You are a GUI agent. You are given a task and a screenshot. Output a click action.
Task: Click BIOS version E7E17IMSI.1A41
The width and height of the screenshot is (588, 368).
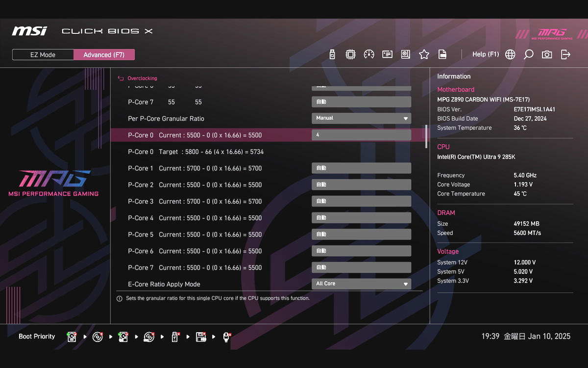[534, 109]
